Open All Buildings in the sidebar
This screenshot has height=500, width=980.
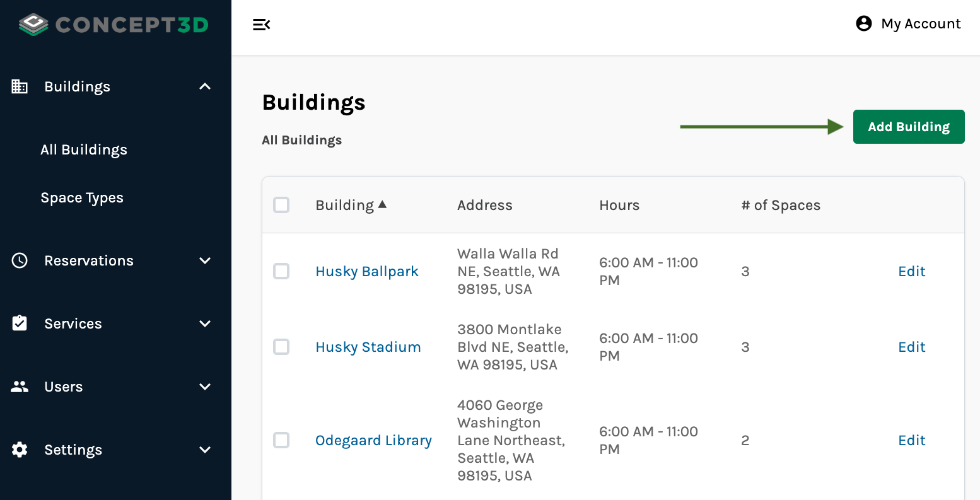84,149
